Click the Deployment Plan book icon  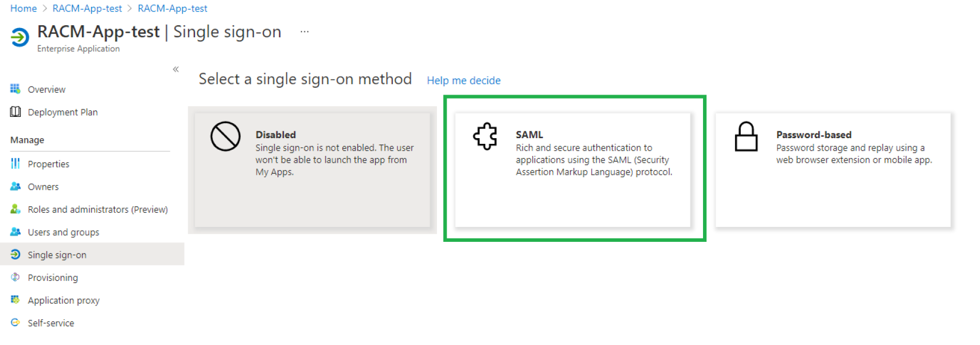[x=15, y=112]
